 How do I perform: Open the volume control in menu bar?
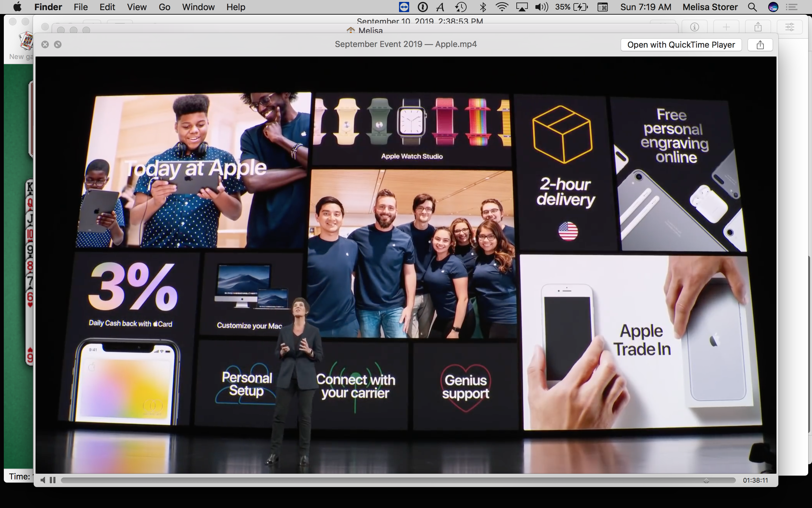point(541,7)
